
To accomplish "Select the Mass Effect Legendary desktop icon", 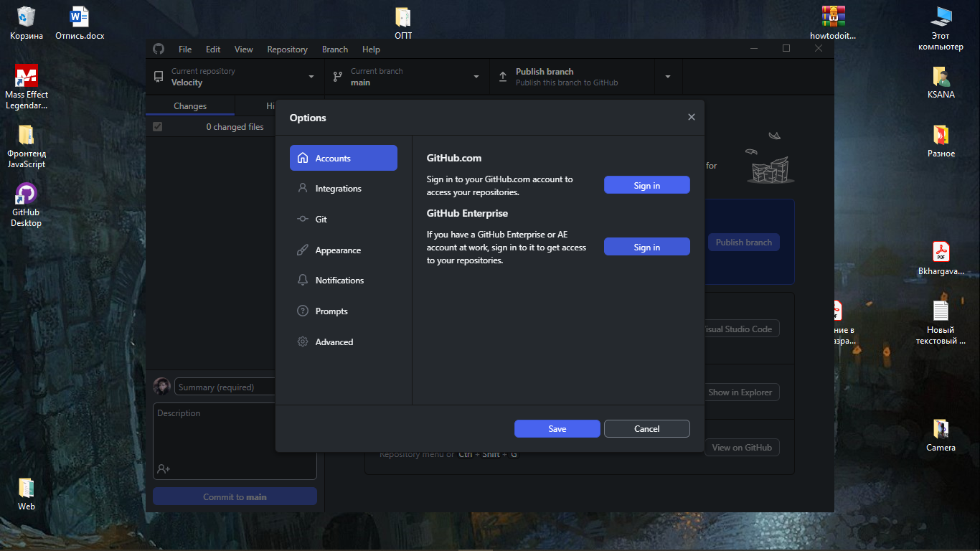I will [27, 87].
